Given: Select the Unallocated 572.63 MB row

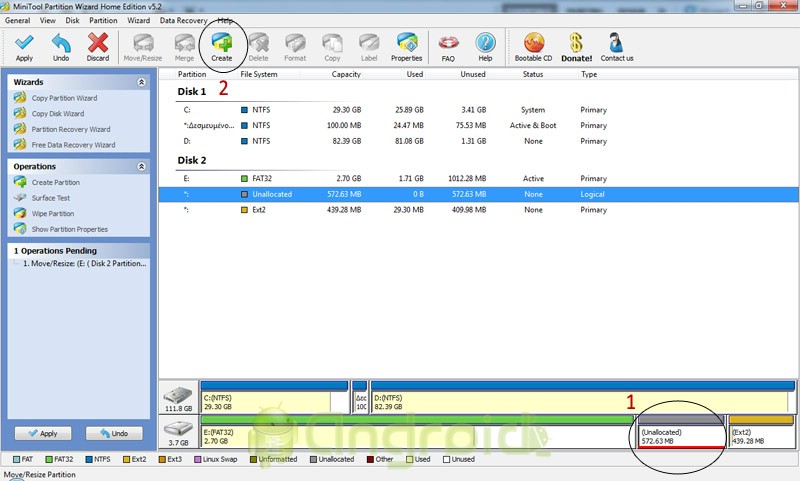Looking at the screenshot, I should [479, 194].
